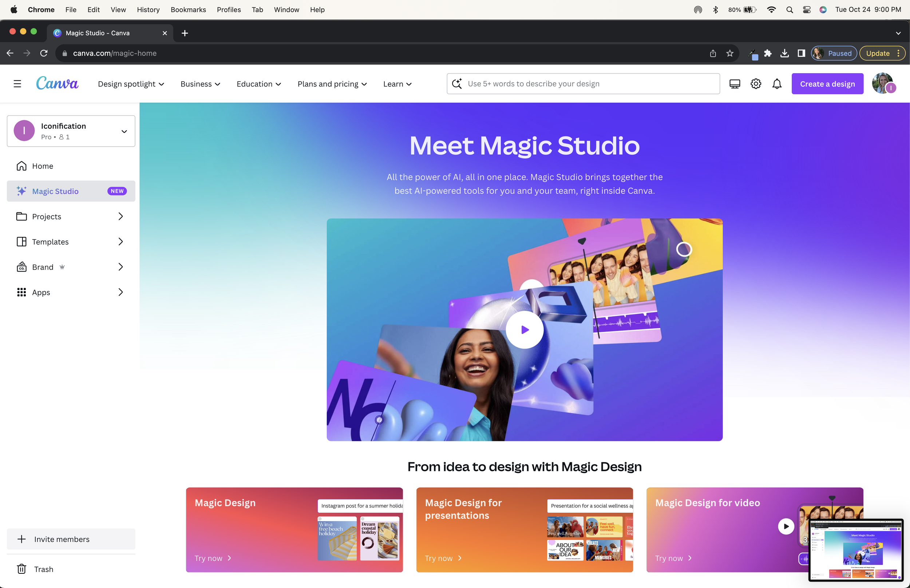The image size is (910, 588).
Task: Open Chrome downloads icon
Action: click(x=784, y=53)
